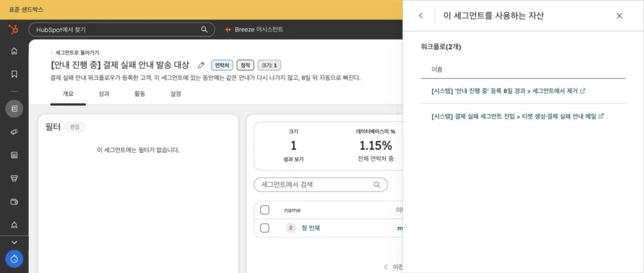The height and width of the screenshot is (273, 644).
Task: Open the CRM contacts icon in sidebar
Action: [x=14, y=109]
